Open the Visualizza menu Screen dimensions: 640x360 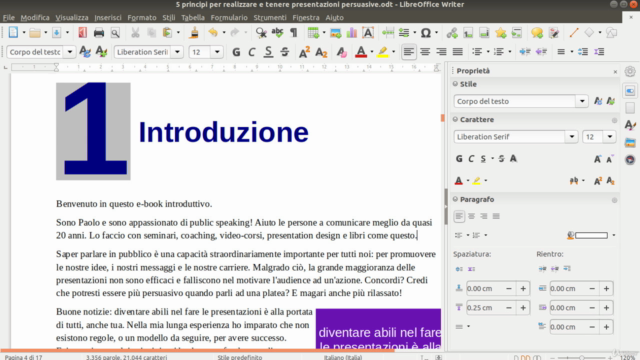pos(72,18)
